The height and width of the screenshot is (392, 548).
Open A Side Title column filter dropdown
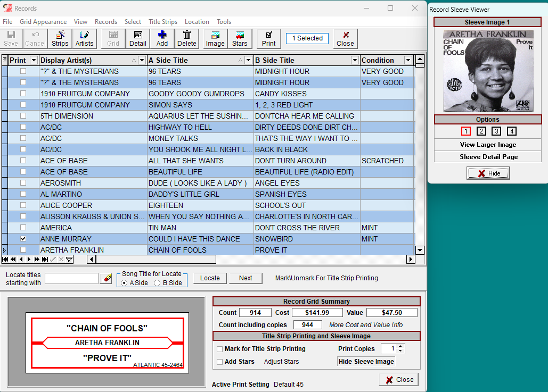tap(248, 60)
